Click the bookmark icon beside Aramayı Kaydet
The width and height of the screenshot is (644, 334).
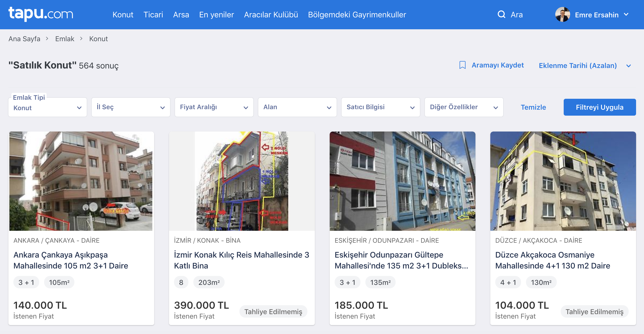coord(462,65)
